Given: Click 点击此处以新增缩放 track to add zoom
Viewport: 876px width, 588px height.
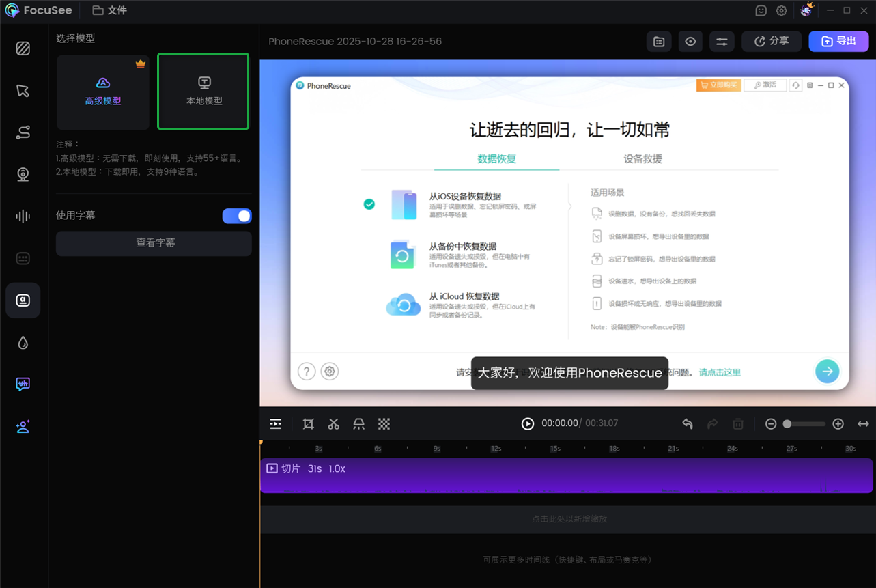Looking at the screenshot, I should 567,520.
